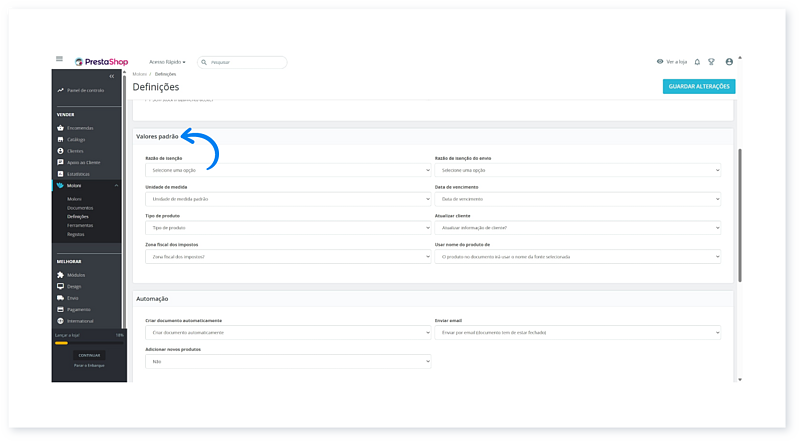Click the Guardar Alterações button
Image resolution: width=800 pixels, height=442 pixels.
[698, 86]
